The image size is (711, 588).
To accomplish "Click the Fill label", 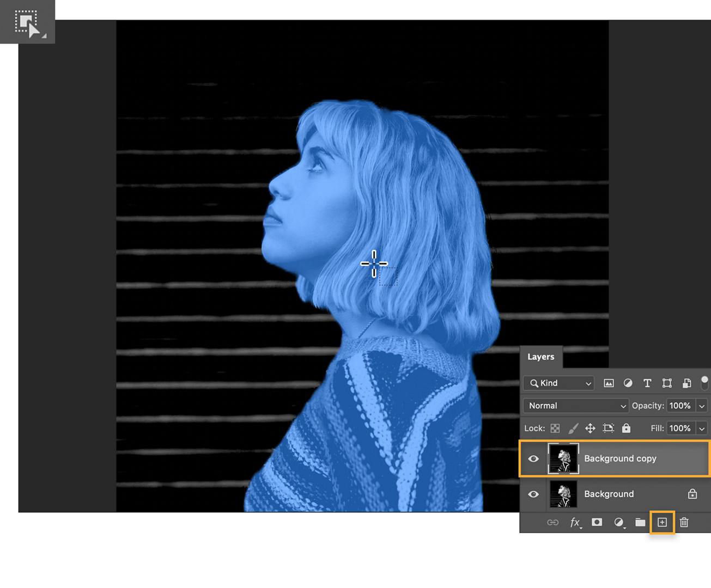I will 657,428.
